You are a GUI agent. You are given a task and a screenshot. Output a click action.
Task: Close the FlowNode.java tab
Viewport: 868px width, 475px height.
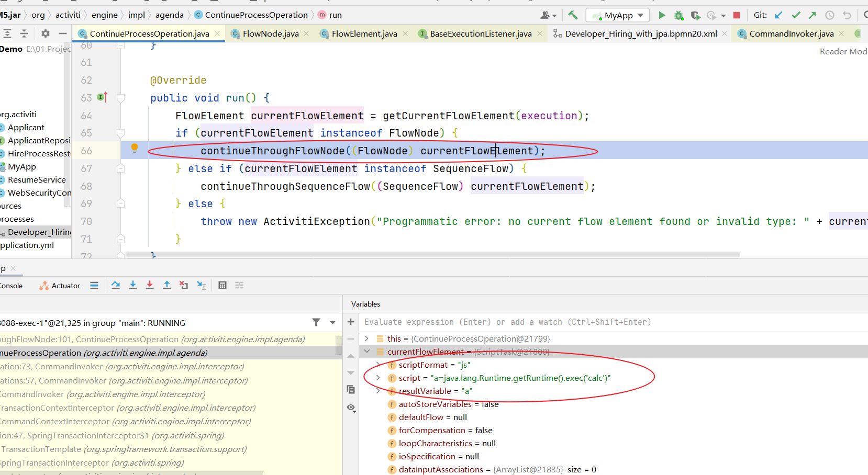(x=306, y=33)
